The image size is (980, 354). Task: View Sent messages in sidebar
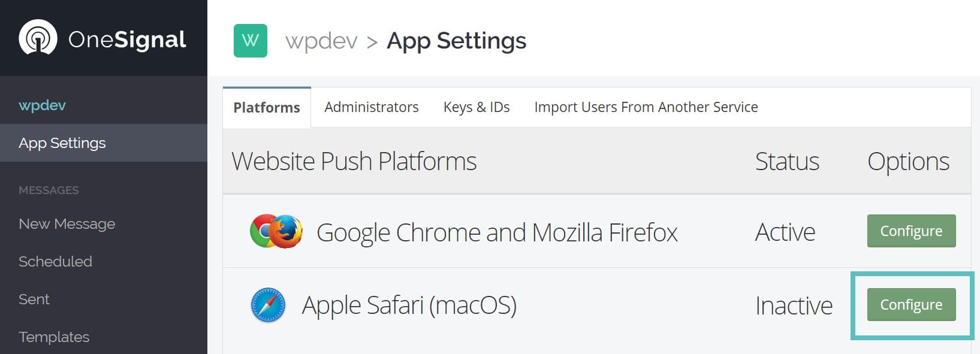coord(34,299)
